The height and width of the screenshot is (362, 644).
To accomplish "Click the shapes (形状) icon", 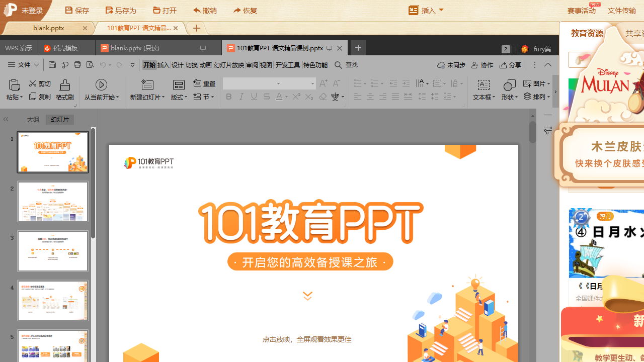I will coord(509,85).
